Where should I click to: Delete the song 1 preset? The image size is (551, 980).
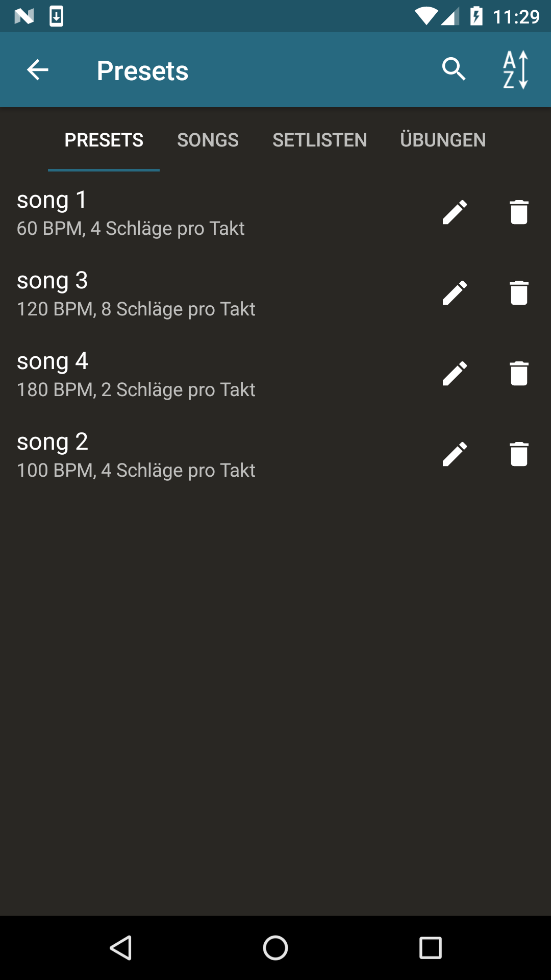tap(519, 212)
